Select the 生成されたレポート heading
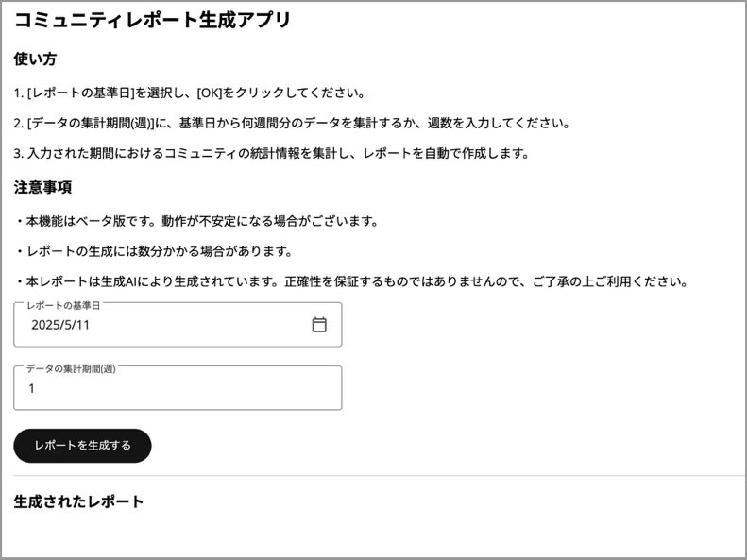This screenshot has height=560, width=747. tap(78, 501)
